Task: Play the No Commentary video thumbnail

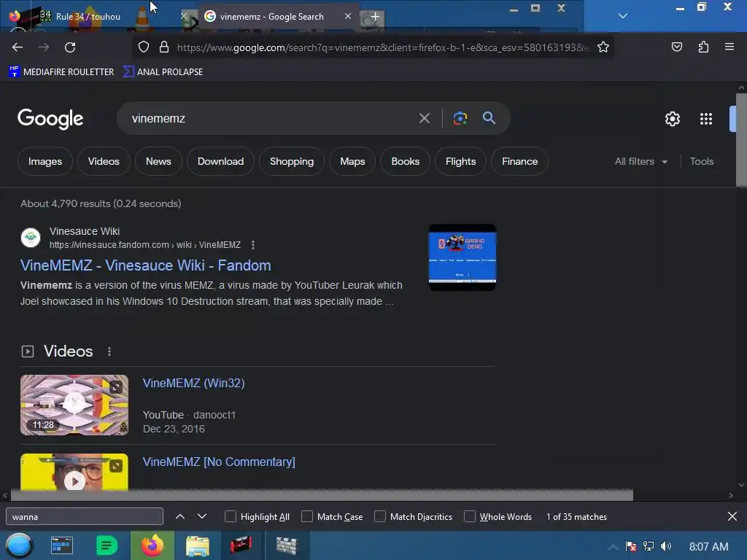Action: pos(74,472)
